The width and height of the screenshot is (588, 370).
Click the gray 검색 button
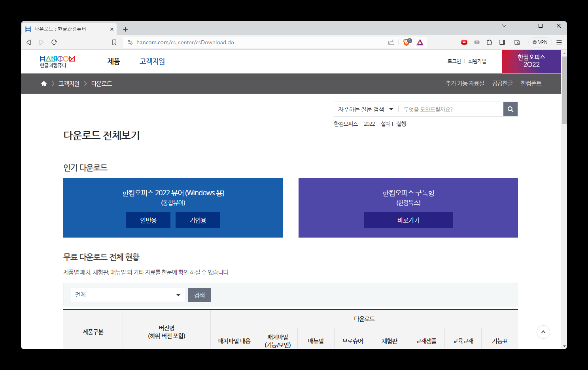click(x=199, y=295)
